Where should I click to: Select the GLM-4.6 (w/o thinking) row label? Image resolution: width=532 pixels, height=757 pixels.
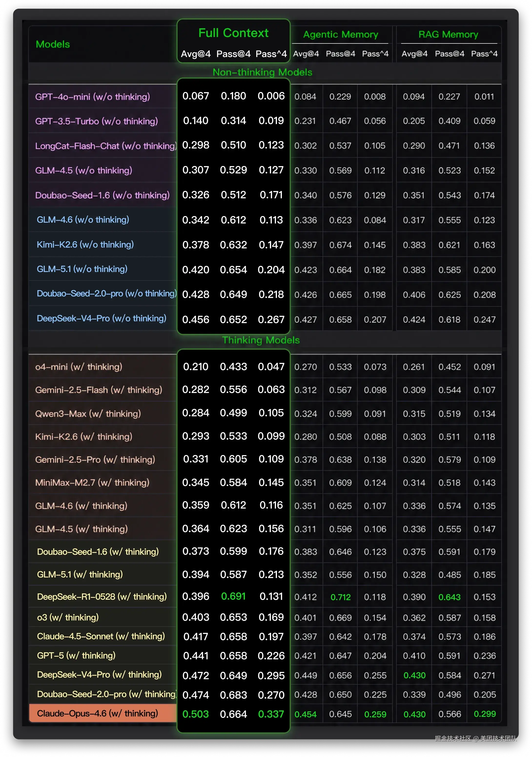(x=83, y=220)
